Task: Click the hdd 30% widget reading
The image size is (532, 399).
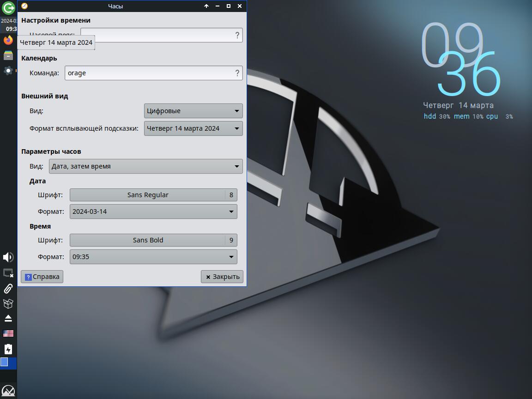Action: [x=437, y=116]
